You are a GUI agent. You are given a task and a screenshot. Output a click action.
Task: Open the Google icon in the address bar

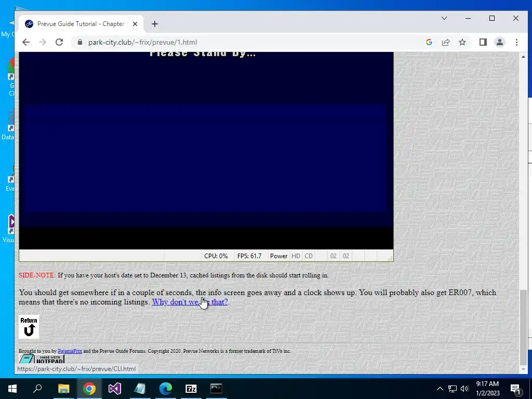(429, 42)
